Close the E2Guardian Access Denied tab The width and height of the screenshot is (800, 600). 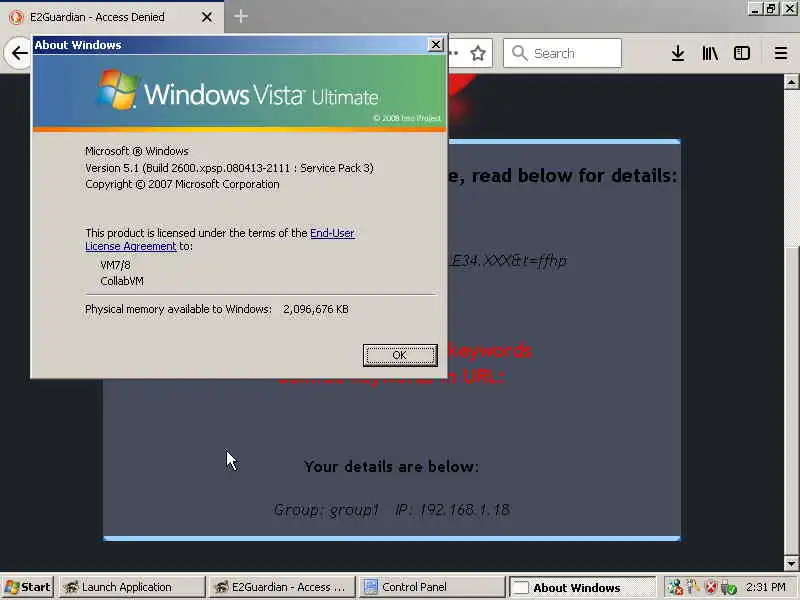pos(207,17)
